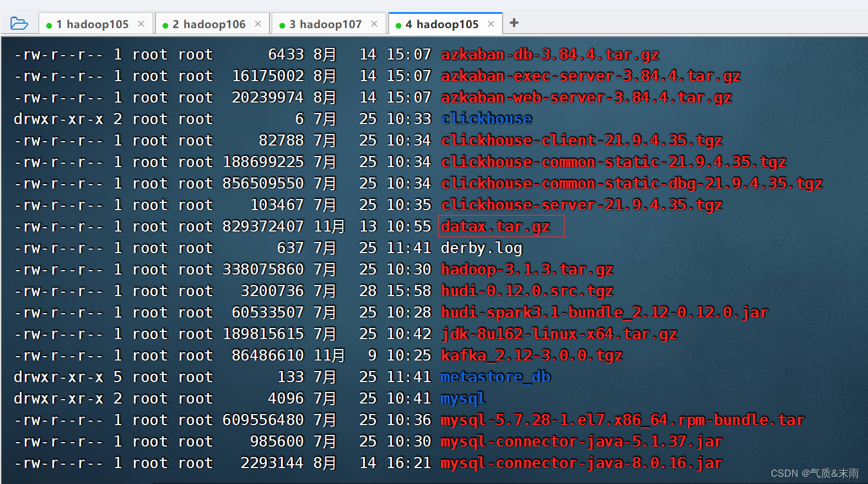Click file size 609556480
Image resolution: width=868 pixels, height=484 pixels.
[263, 420]
